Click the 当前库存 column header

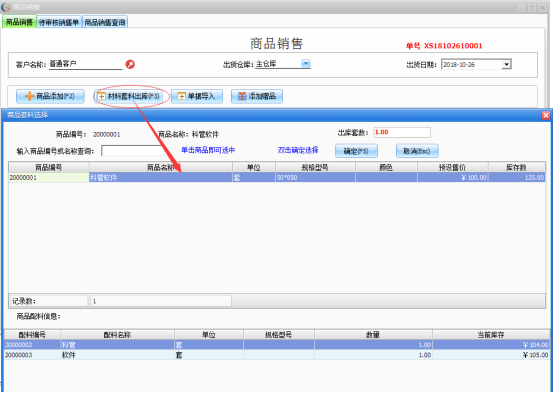491,335
